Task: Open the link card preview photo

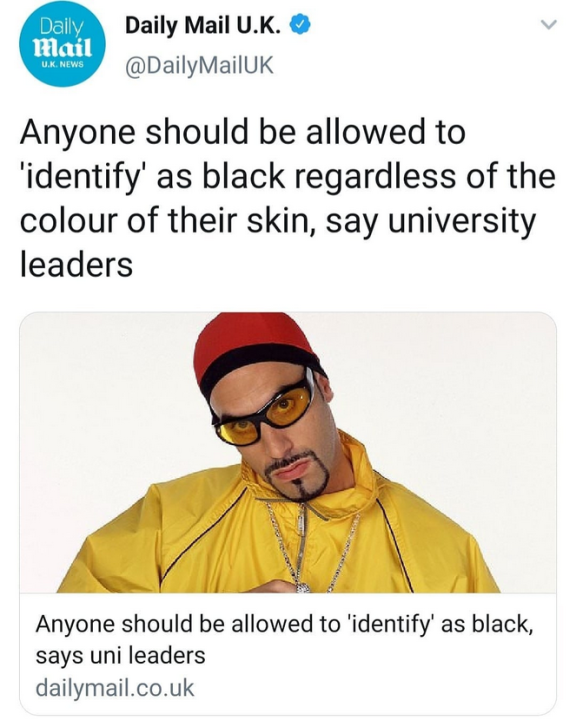Action: (288, 452)
